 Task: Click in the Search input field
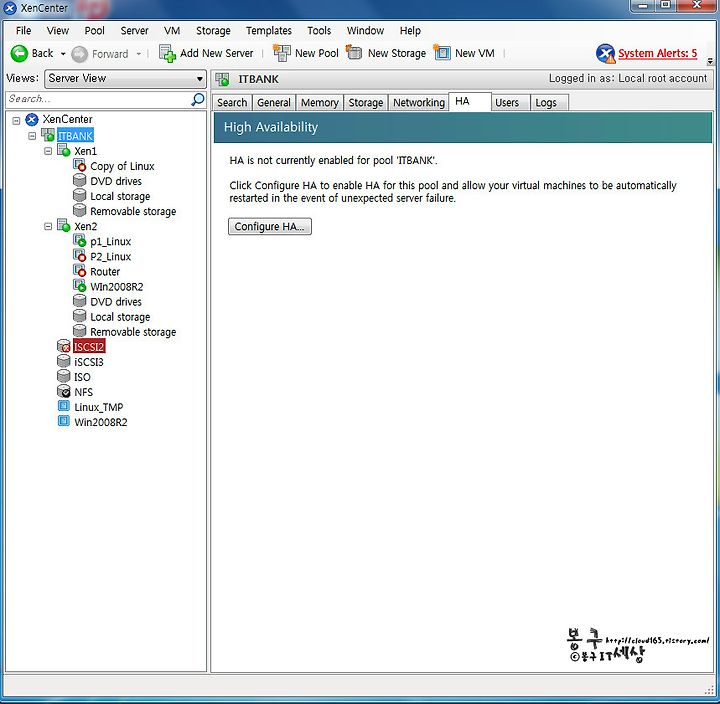pyautogui.click(x=99, y=99)
